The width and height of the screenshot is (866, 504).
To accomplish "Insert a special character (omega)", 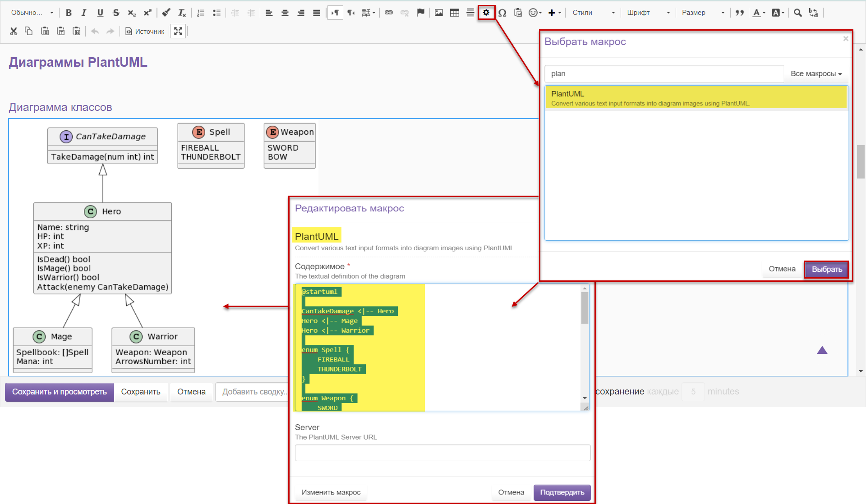I will 502,13.
